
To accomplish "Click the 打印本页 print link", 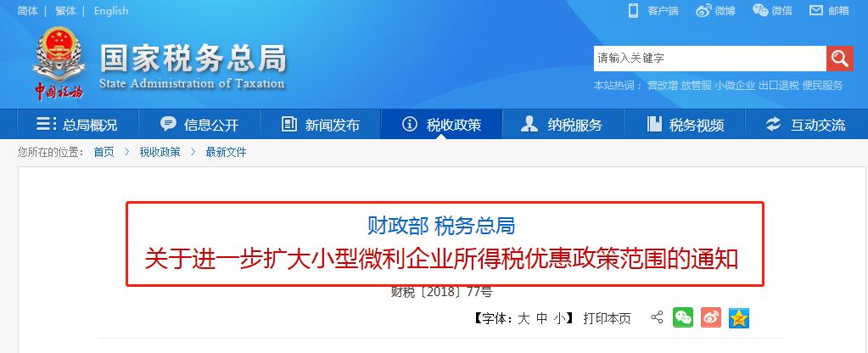I will 607,319.
